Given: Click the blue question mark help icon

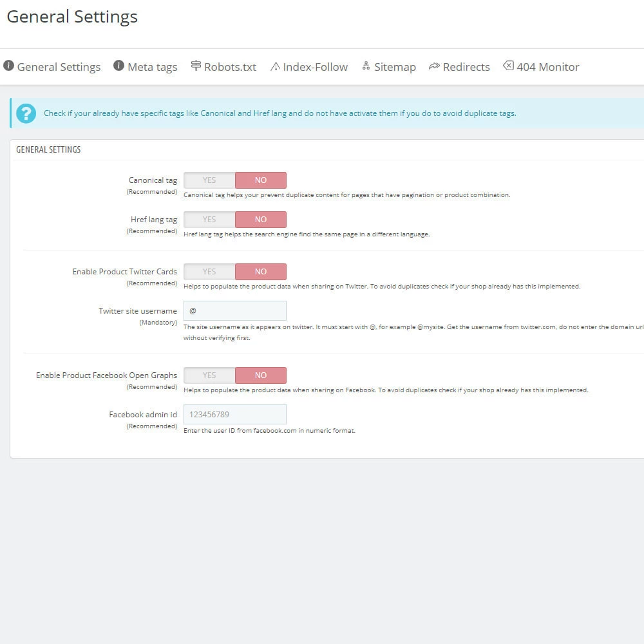Looking at the screenshot, I should point(26,113).
